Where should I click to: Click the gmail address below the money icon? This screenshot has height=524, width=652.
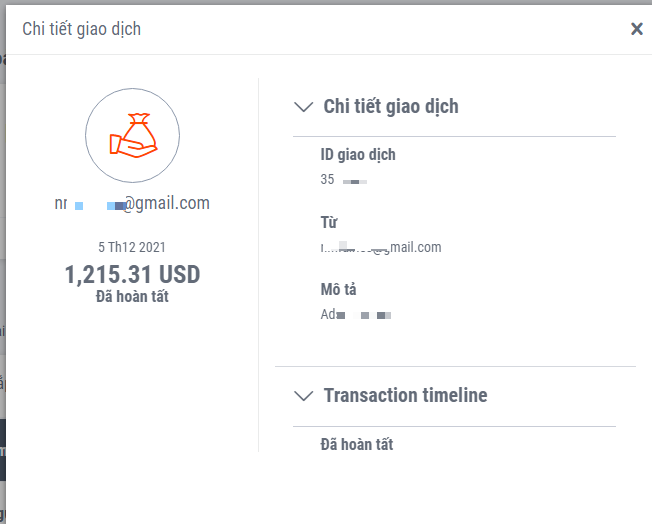[132, 204]
